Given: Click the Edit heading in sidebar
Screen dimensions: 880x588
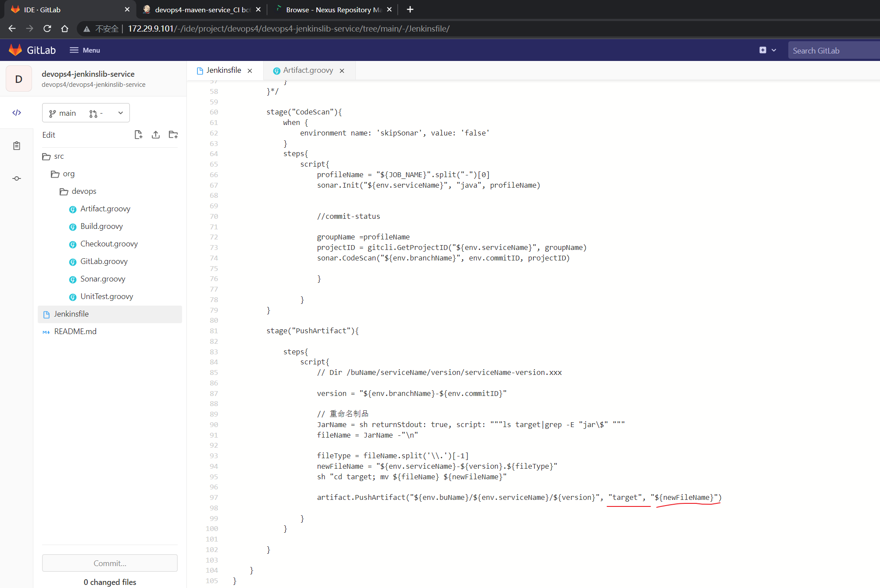Looking at the screenshot, I should click(49, 135).
